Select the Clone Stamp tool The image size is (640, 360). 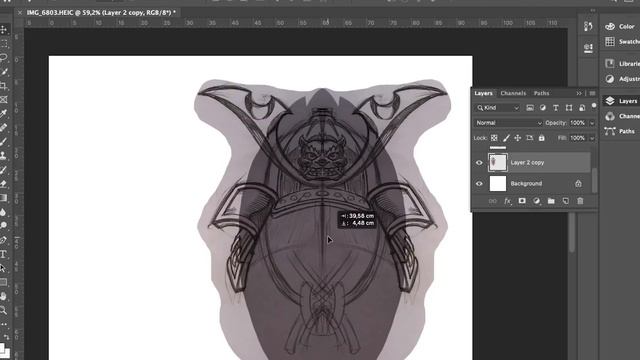4,156
